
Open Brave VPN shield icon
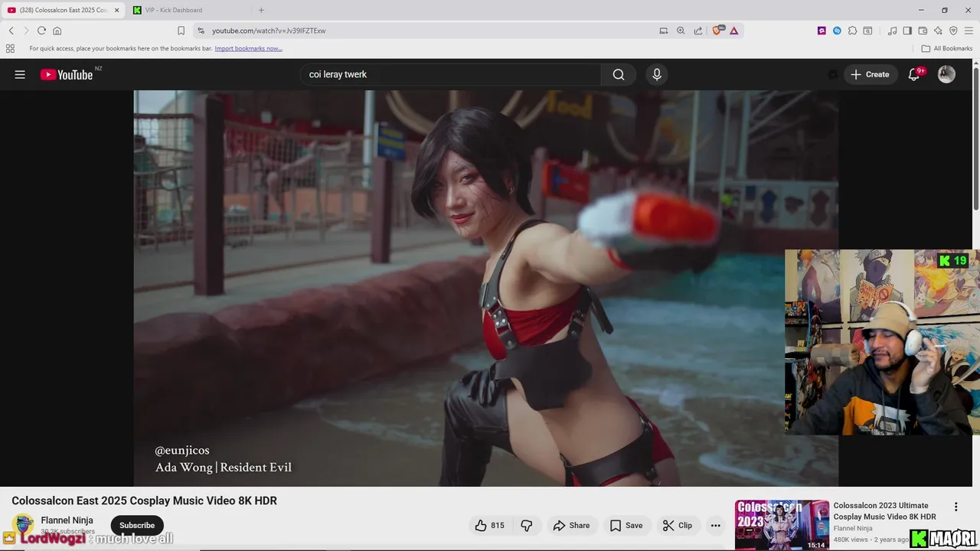tap(953, 31)
